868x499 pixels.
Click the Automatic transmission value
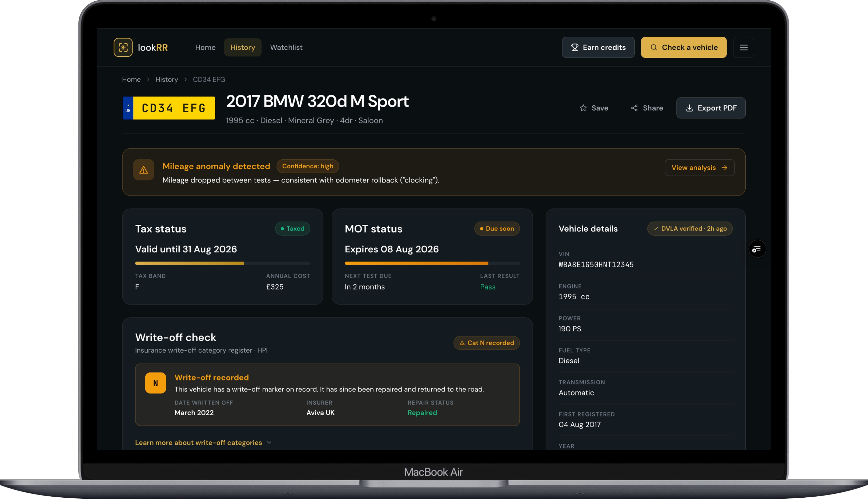point(576,393)
